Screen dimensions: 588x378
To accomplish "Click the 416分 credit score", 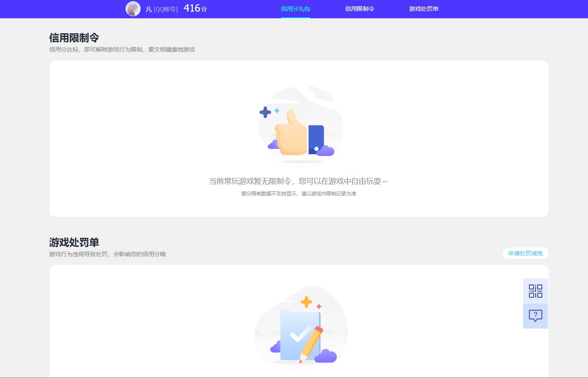I will coord(195,8).
